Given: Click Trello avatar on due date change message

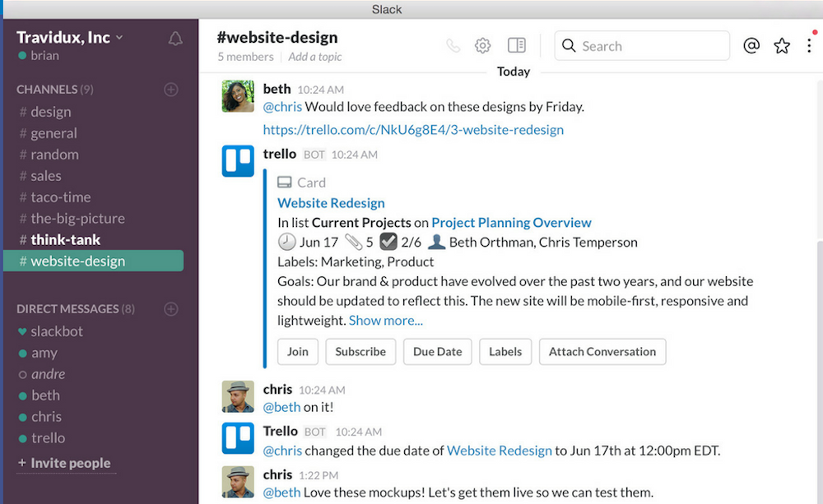Looking at the screenshot, I should point(238,438).
